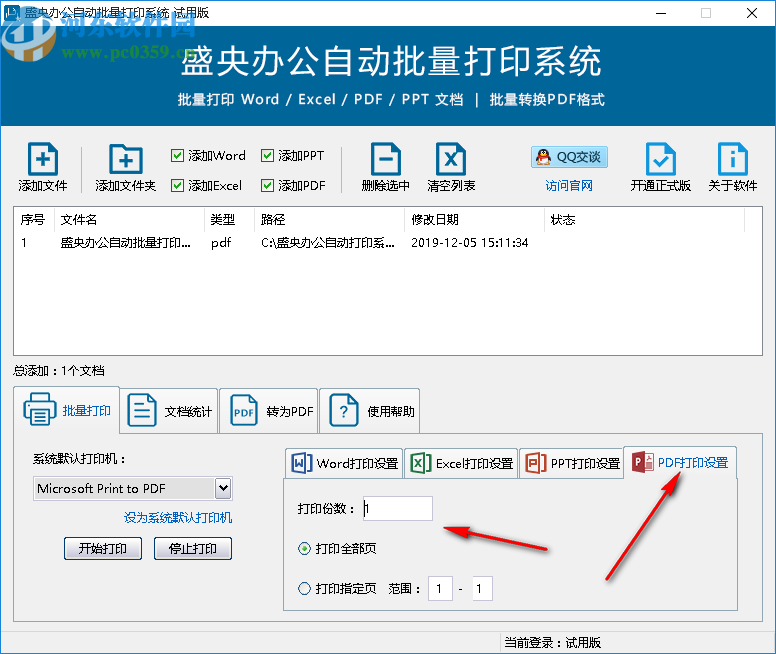Click the 开通正式版 activate icon
776x654 pixels.
click(661, 159)
